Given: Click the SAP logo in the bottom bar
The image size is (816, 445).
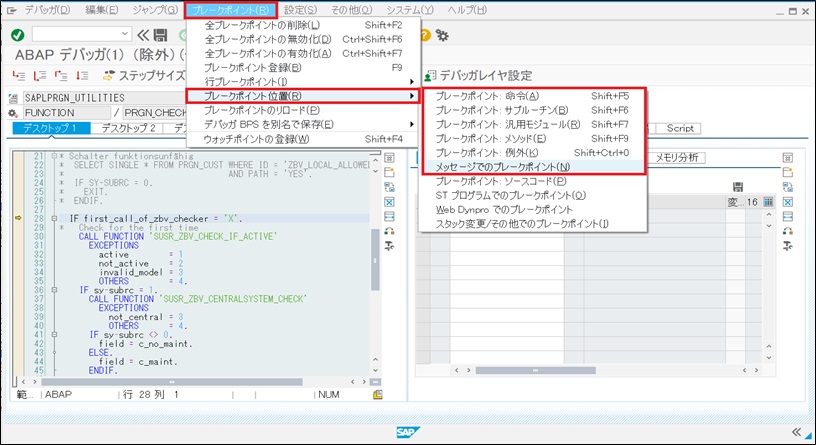Looking at the screenshot, I should pyautogui.click(x=407, y=432).
